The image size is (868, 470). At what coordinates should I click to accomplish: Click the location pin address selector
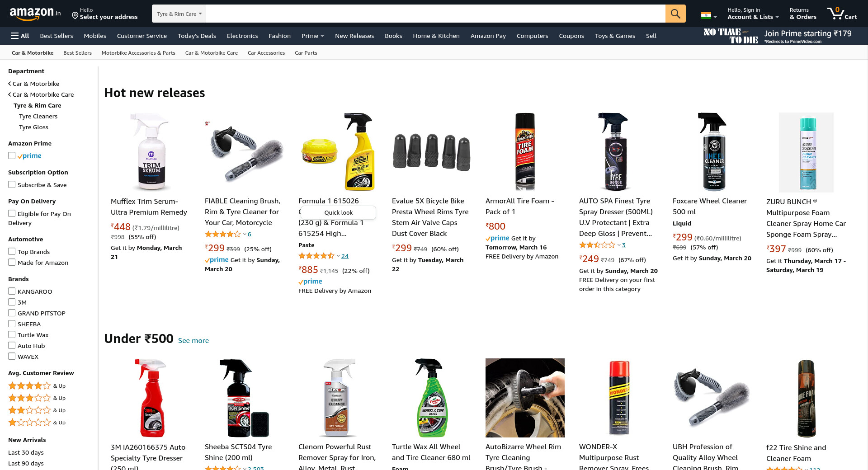coord(105,14)
